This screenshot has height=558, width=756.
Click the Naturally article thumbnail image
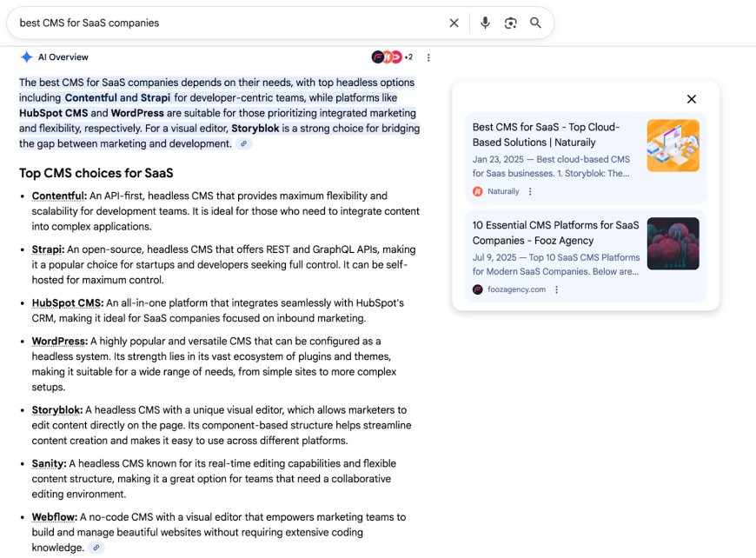[x=673, y=146]
